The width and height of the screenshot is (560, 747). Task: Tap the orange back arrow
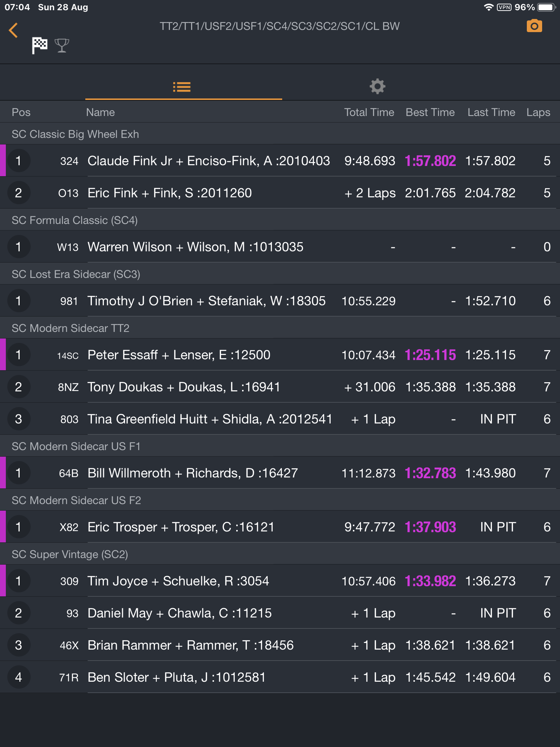point(13,30)
